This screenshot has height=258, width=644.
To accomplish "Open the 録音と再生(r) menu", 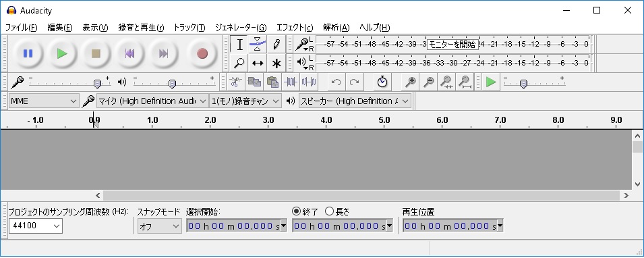I will [x=141, y=28].
